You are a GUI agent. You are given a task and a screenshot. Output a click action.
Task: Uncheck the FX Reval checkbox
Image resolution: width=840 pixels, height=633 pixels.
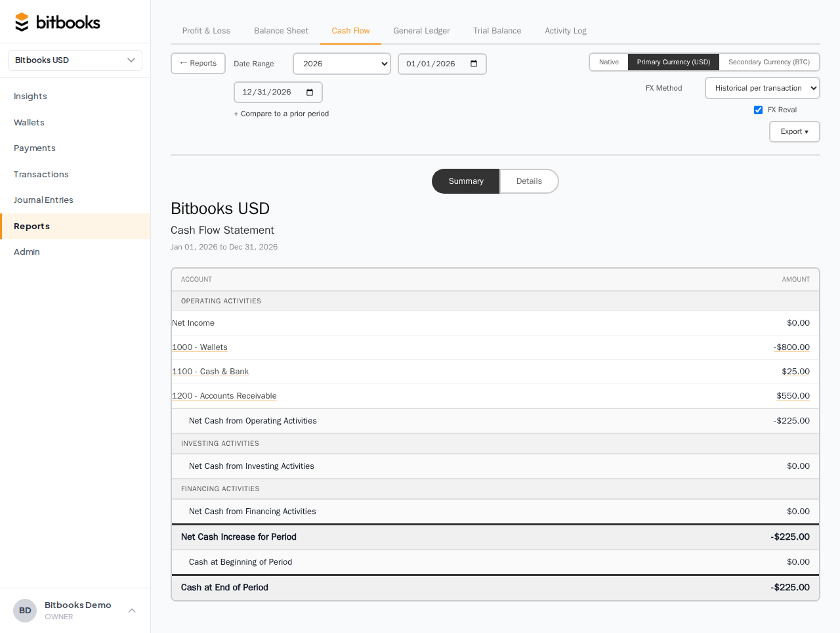[759, 110]
